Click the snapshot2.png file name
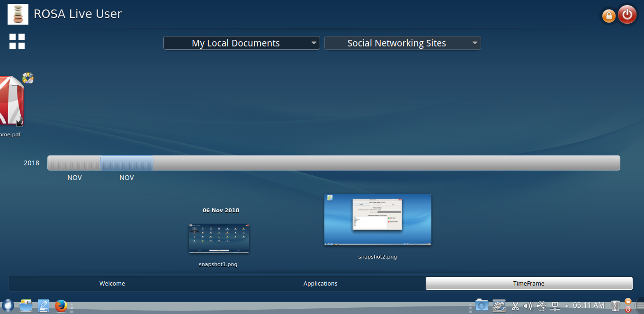The width and height of the screenshot is (644, 314). [x=378, y=257]
